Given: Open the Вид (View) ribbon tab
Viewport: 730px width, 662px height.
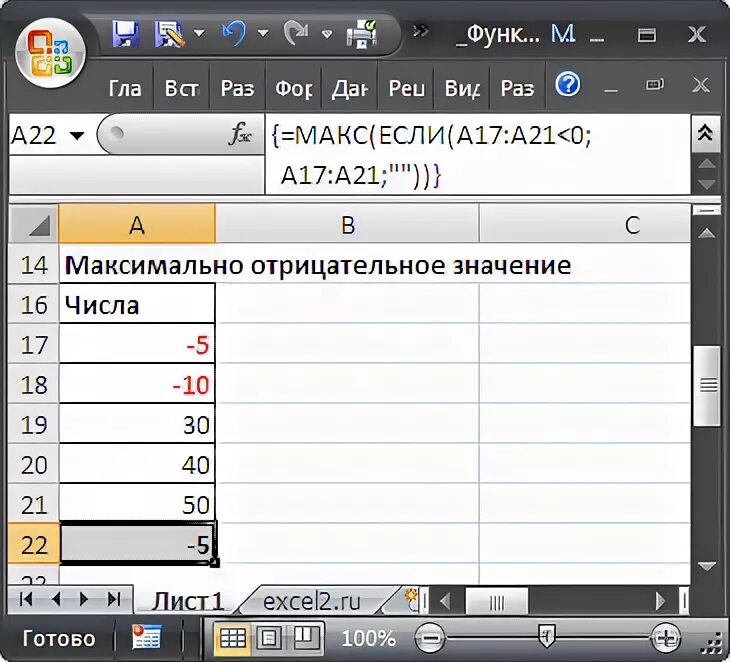Looking at the screenshot, I should click(x=461, y=88).
